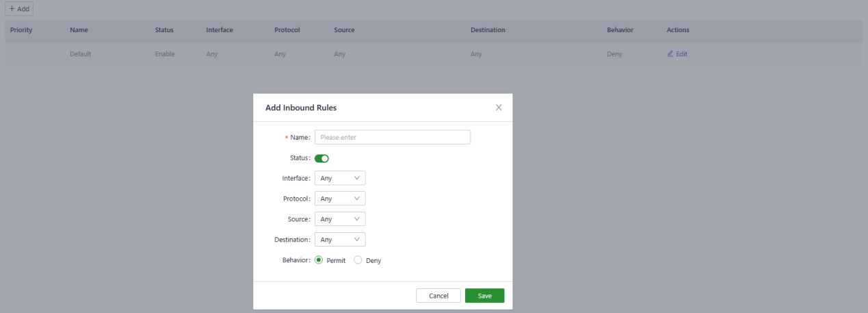Screen dimensions: 868x313
Task: Click the pencil icon beside Edit
Action: 670,54
